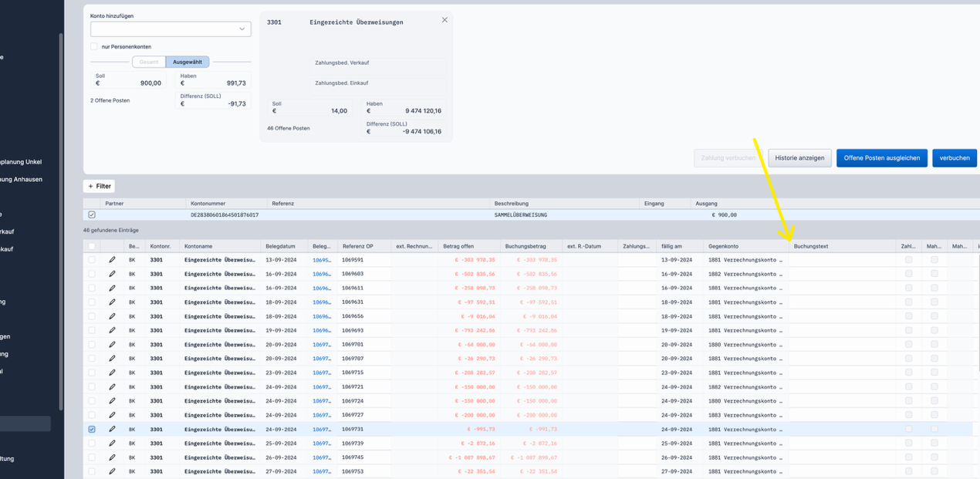Click the pencil icon in the 1069745 row

click(112, 457)
